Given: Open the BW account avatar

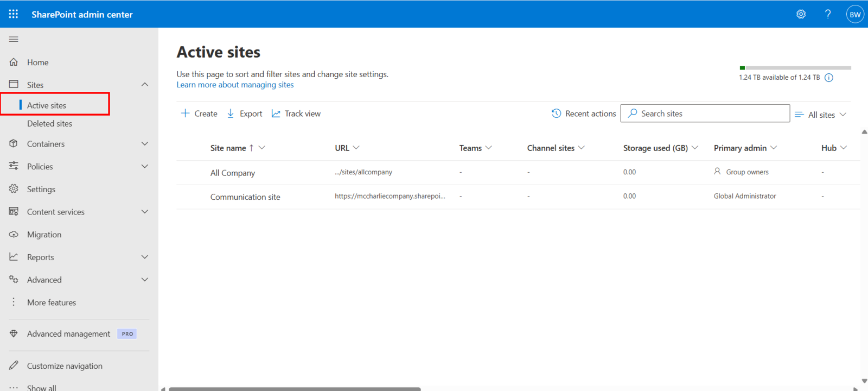Looking at the screenshot, I should [x=855, y=14].
